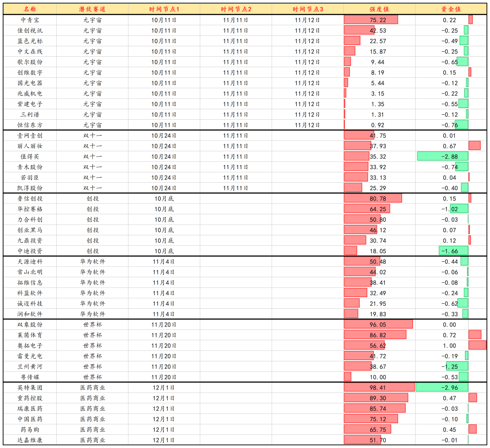Click the 世界杯 cell in 粤传媒 row
The image size is (490, 448).
(92, 377)
